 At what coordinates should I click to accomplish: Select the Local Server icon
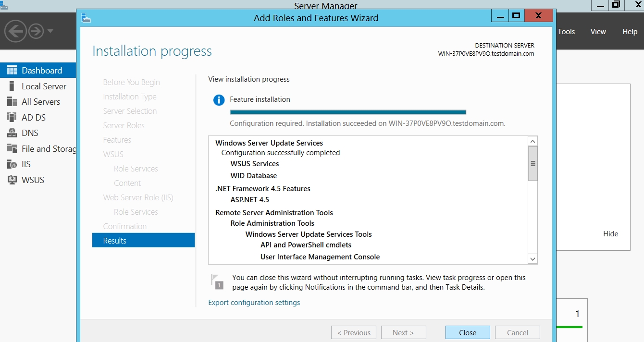pos(12,86)
